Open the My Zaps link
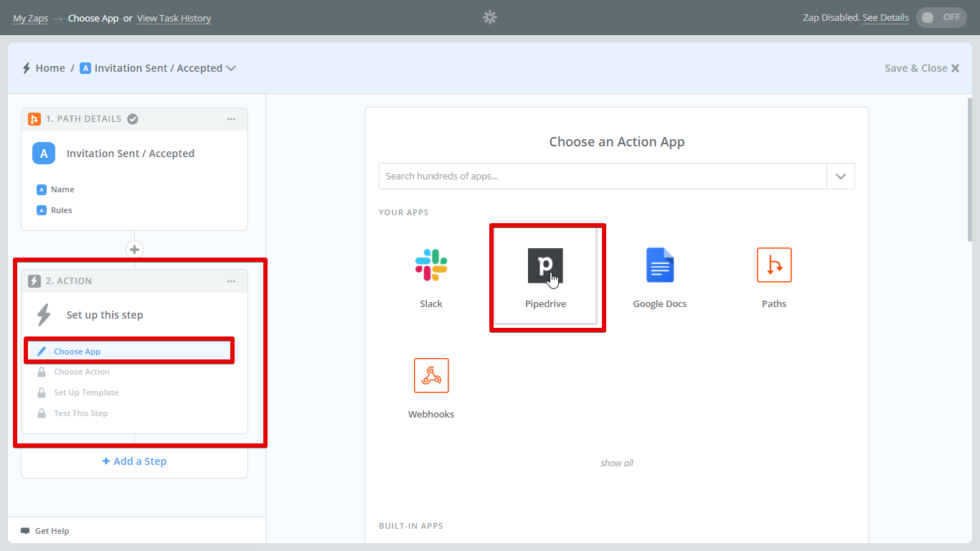Image resolution: width=980 pixels, height=551 pixels. pyautogui.click(x=30, y=18)
